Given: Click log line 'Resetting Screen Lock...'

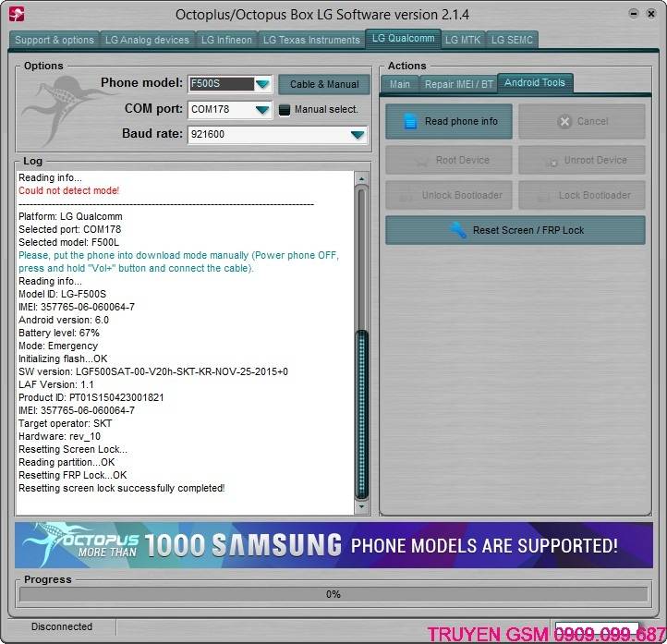Looking at the screenshot, I should [73, 449].
